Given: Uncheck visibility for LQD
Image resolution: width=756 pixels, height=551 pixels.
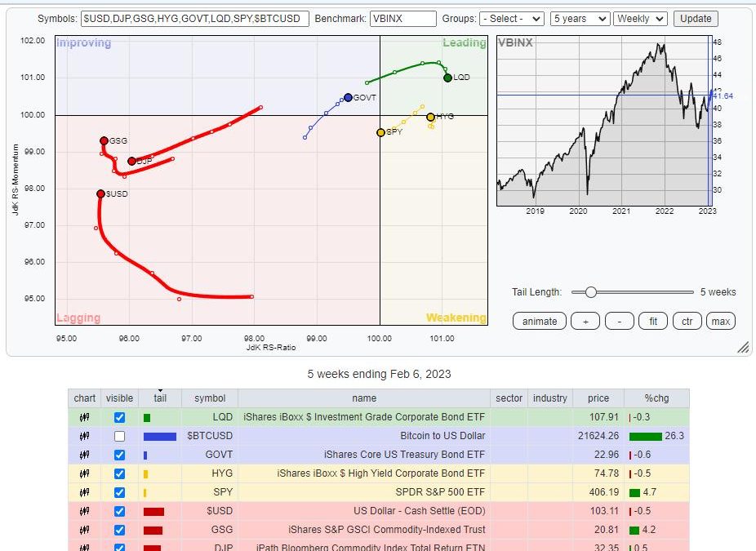Looking at the screenshot, I should point(119,417).
